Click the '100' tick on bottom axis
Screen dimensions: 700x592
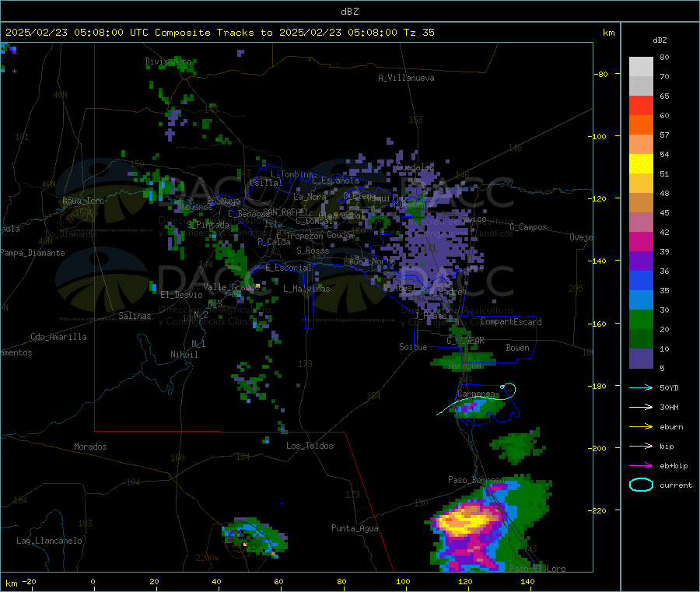pyautogui.click(x=403, y=581)
